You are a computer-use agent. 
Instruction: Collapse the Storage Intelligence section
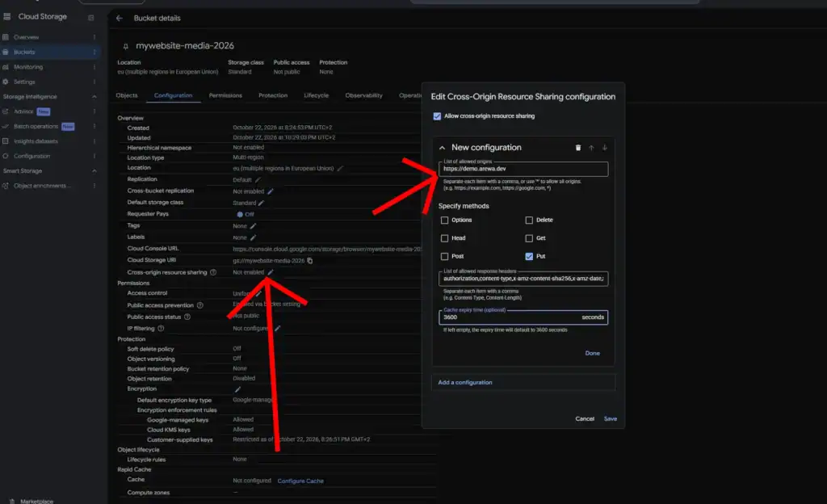[94, 97]
